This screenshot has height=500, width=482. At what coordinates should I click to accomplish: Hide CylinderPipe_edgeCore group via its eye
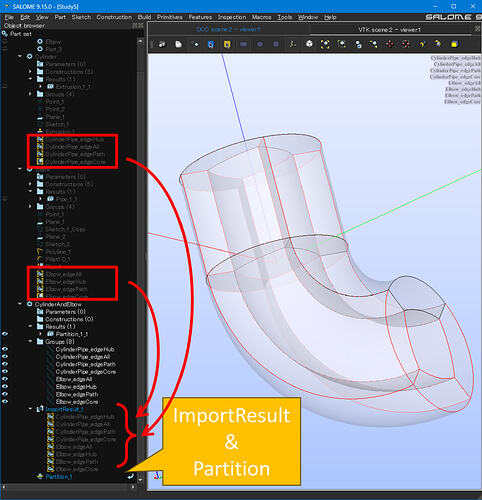(x=5, y=372)
